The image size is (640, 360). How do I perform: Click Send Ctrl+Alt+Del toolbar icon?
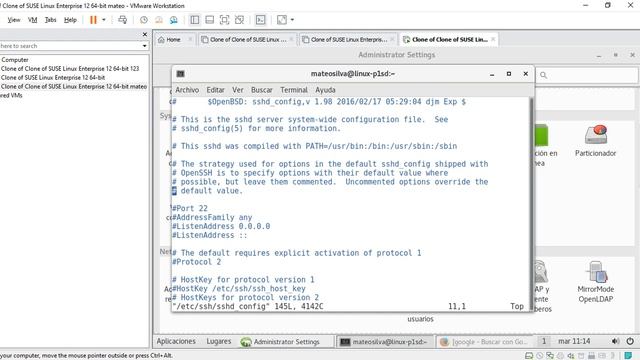click(122, 20)
